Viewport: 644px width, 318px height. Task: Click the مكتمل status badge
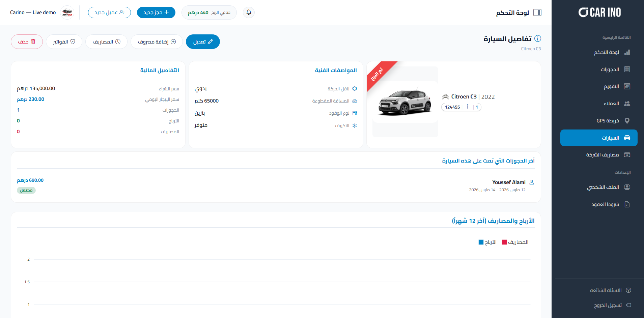pyautogui.click(x=26, y=190)
